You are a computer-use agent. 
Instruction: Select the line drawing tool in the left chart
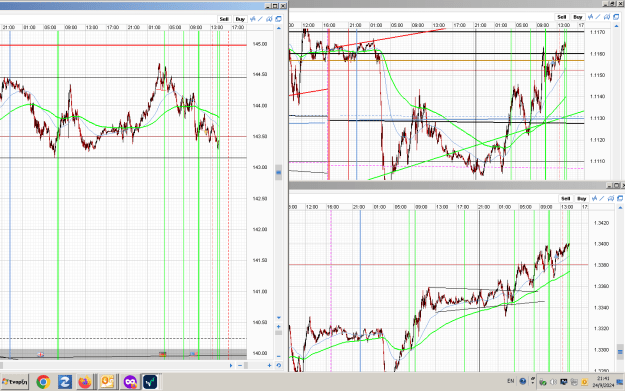(261, 19)
